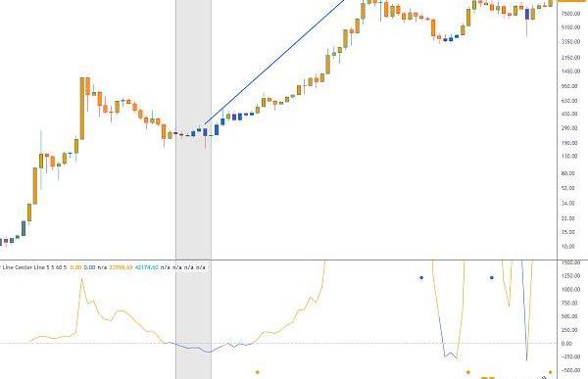Click the dashed zero line in indicator pane
Image resolution: width=588 pixels, height=379 pixels.
278,343
